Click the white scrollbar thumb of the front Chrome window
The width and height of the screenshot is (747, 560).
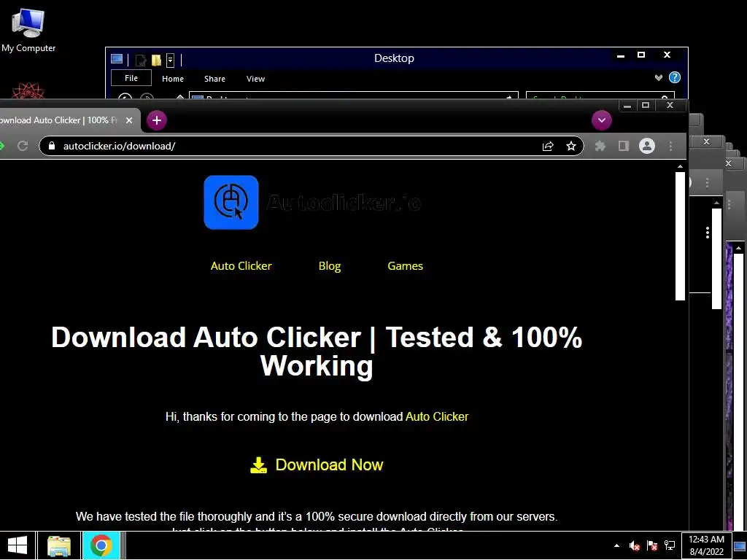pos(681,236)
